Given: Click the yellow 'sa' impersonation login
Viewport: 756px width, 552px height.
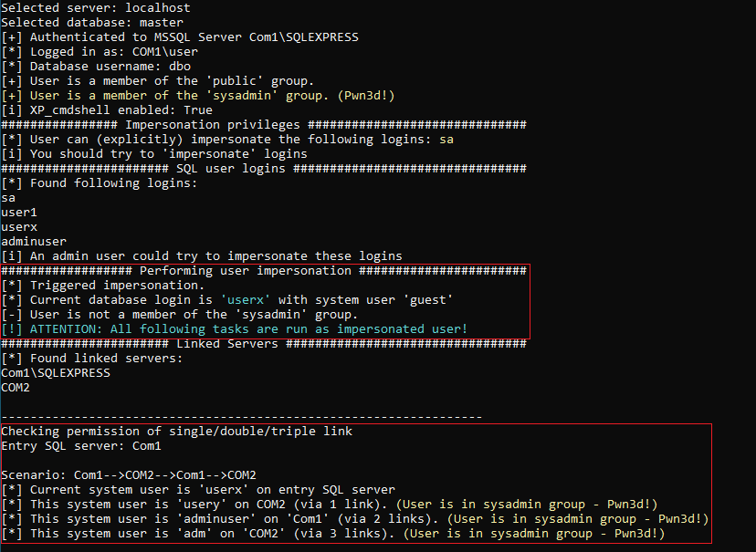Looking at the screenshot, I should click(x=446, y=140).
